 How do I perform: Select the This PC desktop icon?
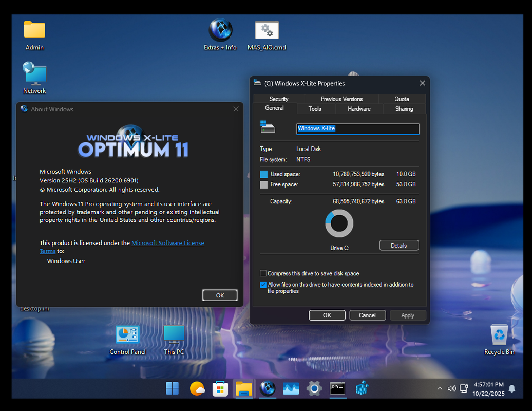coord(174,340)
